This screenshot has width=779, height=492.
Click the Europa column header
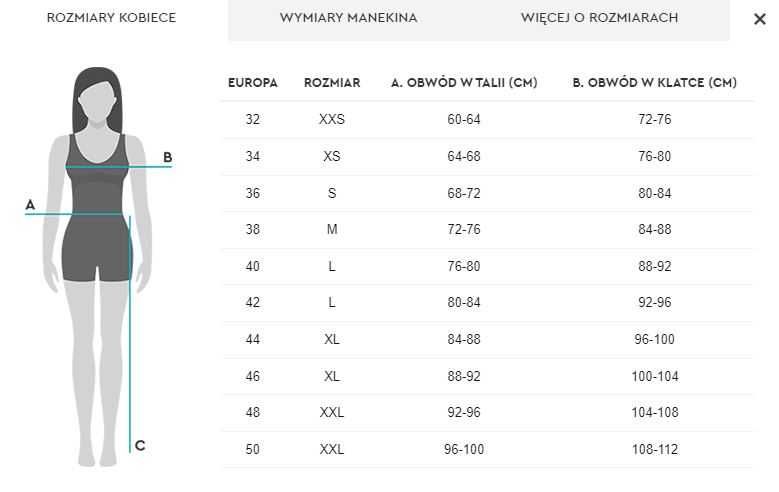point(253,83)
